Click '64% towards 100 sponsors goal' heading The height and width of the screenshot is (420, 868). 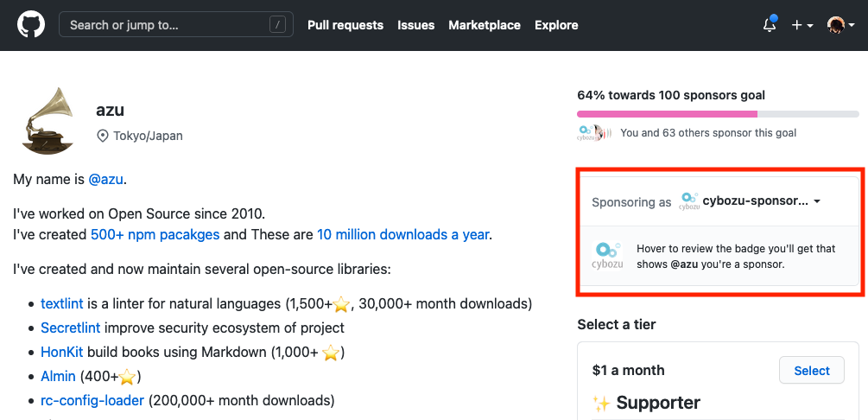pos(671,95)
